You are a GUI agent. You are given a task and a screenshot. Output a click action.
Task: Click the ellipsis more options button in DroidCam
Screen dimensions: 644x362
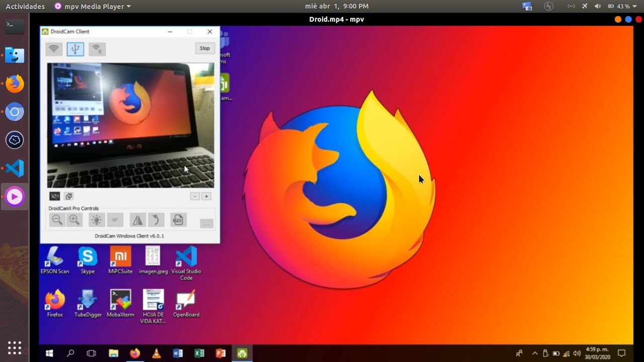tap(206, 223)
